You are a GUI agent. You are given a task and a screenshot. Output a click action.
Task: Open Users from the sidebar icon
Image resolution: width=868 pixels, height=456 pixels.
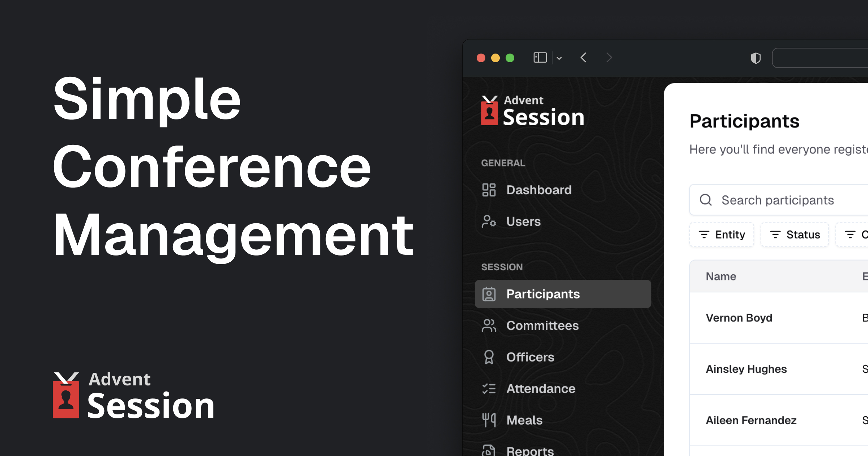pyautogui.click(x=489, y=221)
